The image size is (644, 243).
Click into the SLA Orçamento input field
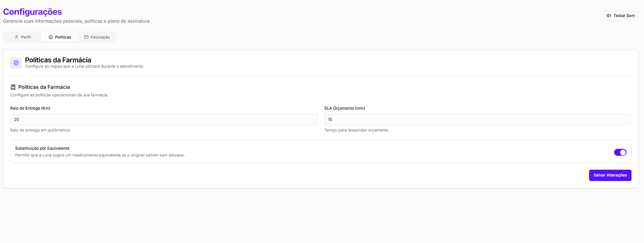478,119
